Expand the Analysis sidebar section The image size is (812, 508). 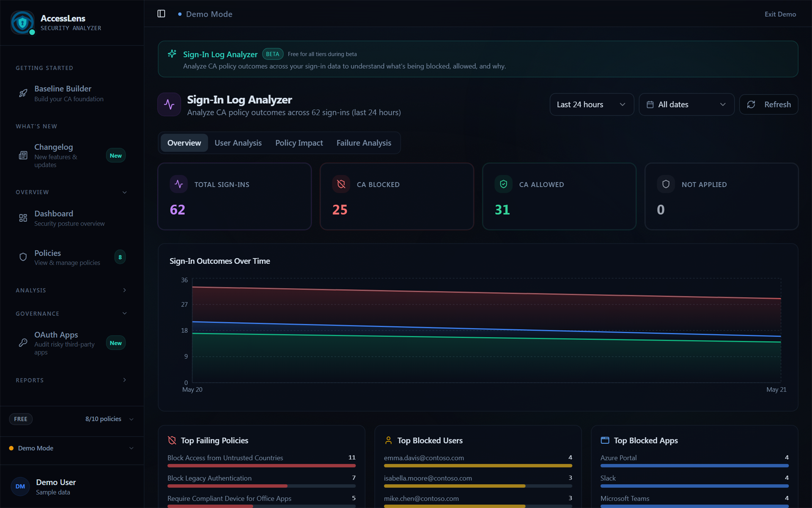pos(125,290)
